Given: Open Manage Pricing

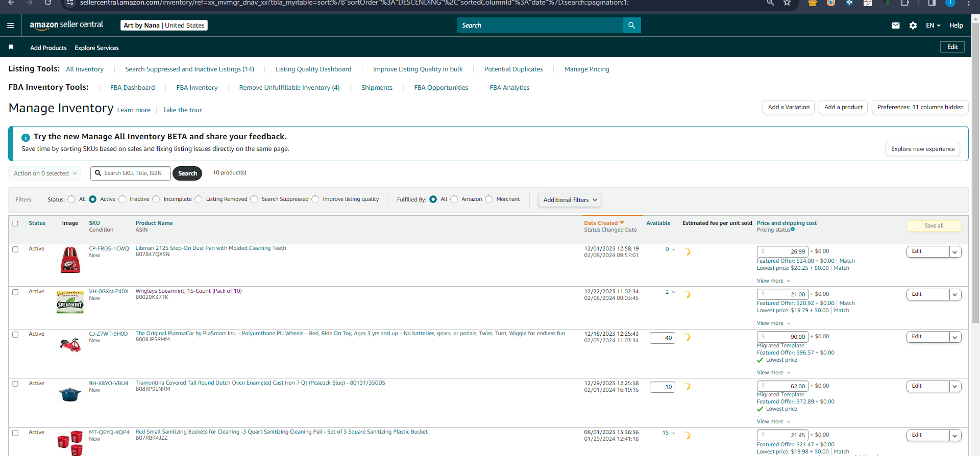Looking at the screenshot, I should (587, 69).
